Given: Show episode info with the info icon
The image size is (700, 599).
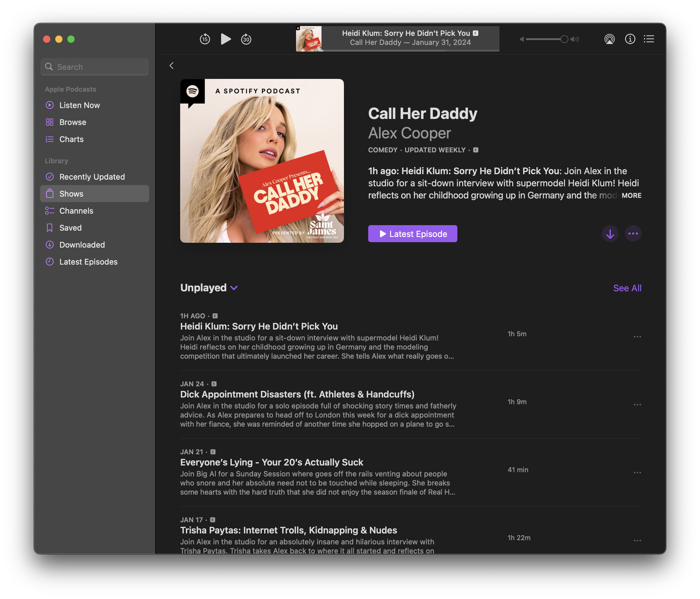Looking at the screenshot, I should [630, 39].
